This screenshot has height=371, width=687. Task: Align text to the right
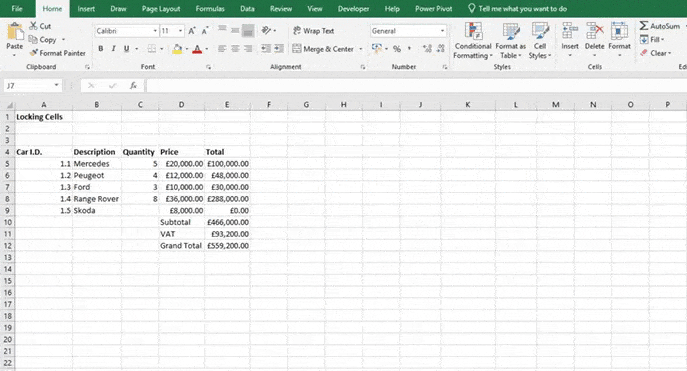pyautogui.click(x=248, y=49)
